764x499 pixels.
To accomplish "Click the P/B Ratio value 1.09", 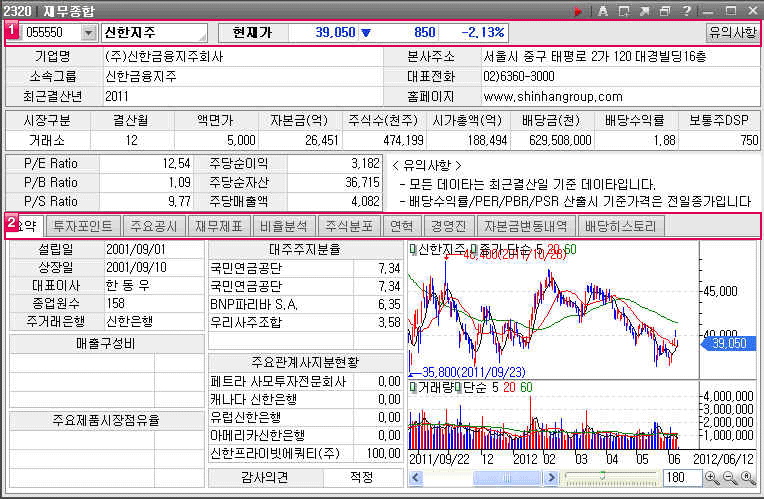I will [179, 182].
